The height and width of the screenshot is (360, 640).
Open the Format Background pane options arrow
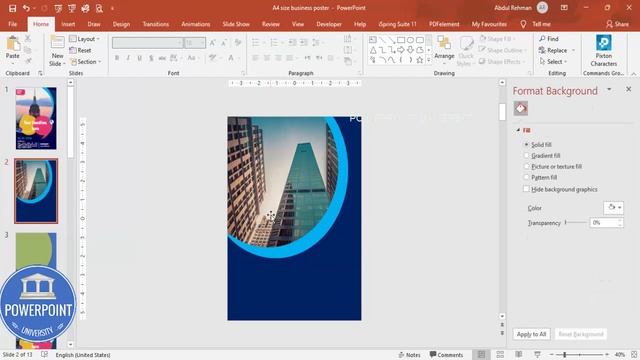609,89
